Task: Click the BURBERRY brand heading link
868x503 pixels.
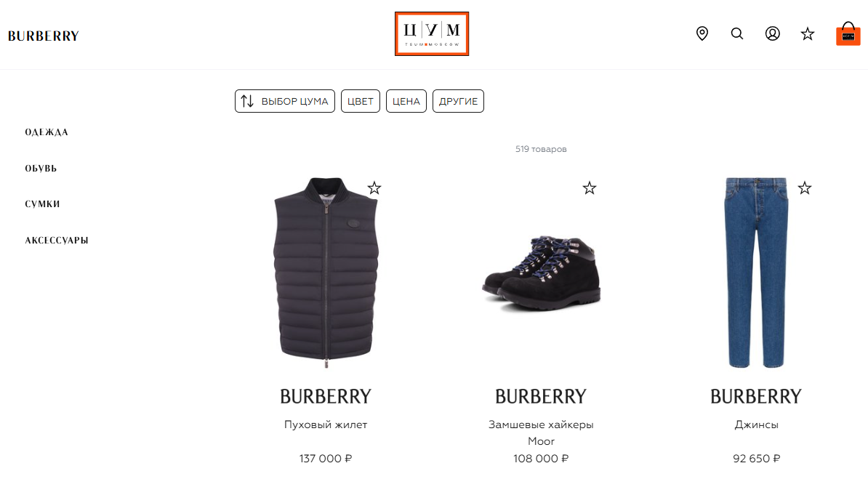Action: point(43,36)
